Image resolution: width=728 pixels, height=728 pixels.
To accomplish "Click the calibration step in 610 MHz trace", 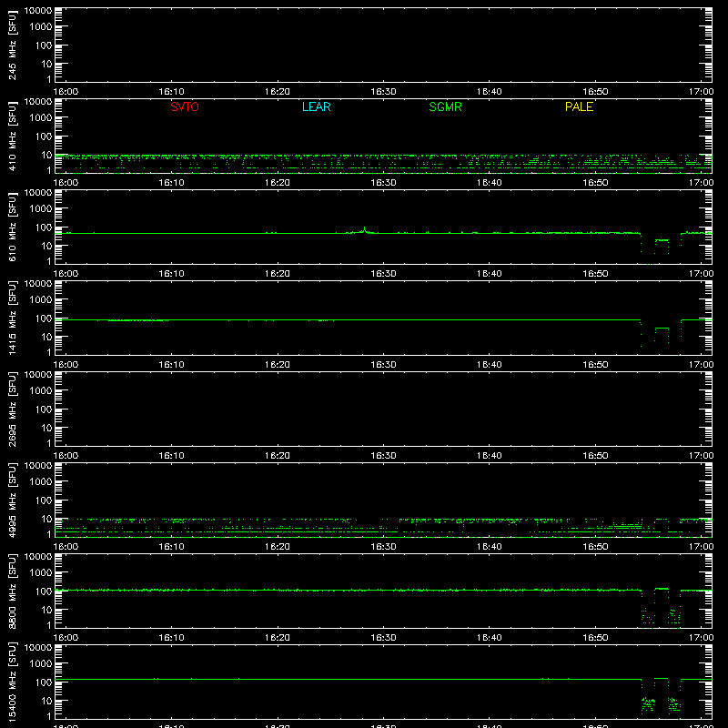I will (662, 240).
